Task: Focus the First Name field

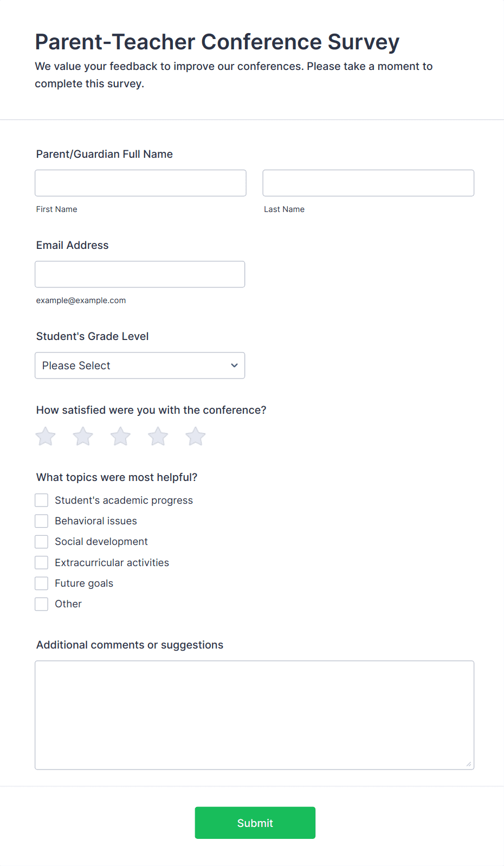Action: pos(141,183)
